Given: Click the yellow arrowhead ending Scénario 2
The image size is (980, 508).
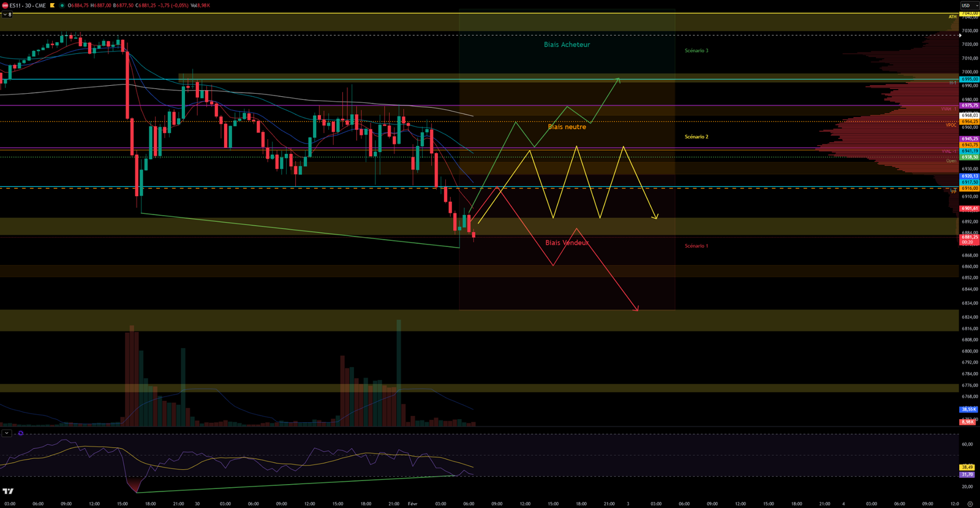Looking at the screenshot, I should coord(655,216).
